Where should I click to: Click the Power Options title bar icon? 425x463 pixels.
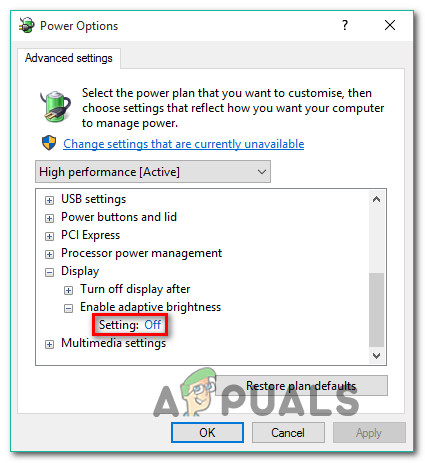pos(26,25)
